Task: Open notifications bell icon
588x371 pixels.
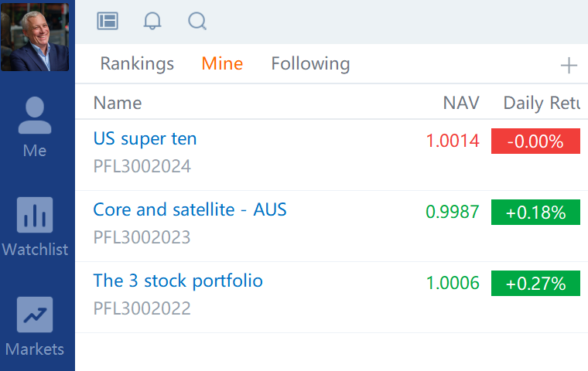Action: pyautogui.click(x=152, y=21)
